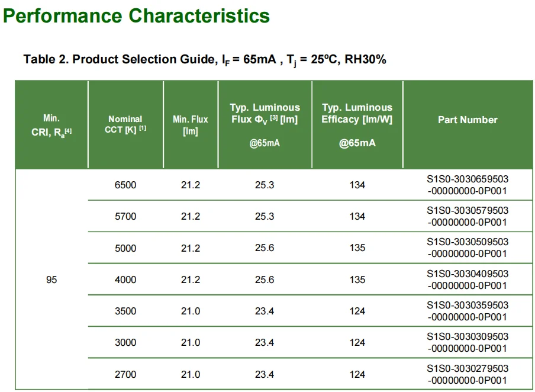535x392 pixels.
Task: Select the 5000 CCT cell
Action: point(125,248)
